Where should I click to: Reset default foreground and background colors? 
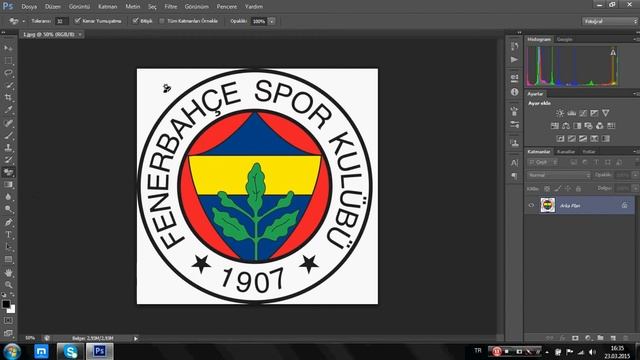click(x=4, y=295)
